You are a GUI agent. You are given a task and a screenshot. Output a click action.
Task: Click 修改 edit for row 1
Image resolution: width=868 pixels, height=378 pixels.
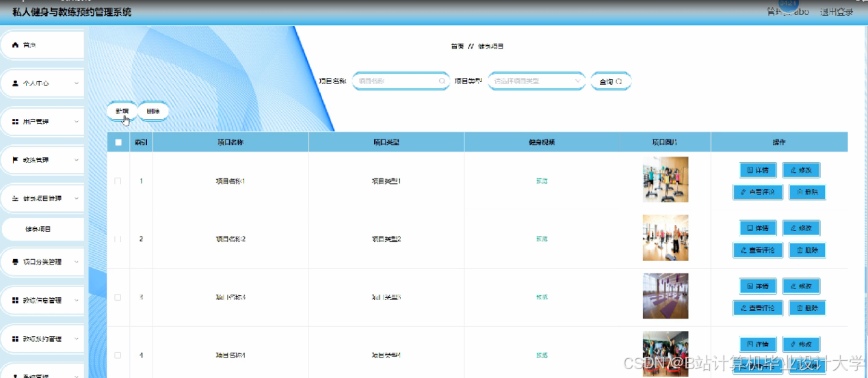pyautogui.click(x=801, y=170)
